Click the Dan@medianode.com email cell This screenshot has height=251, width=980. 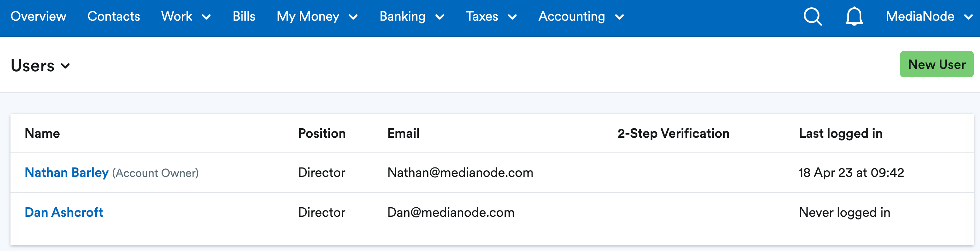451,212
